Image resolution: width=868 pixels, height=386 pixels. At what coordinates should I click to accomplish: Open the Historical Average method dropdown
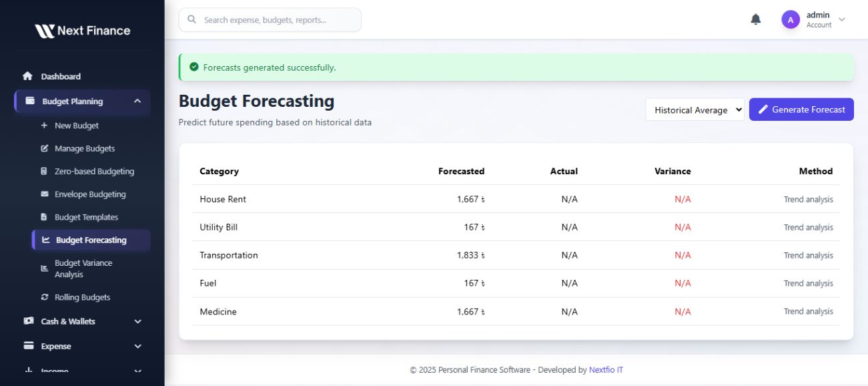[x=695, y=110]
